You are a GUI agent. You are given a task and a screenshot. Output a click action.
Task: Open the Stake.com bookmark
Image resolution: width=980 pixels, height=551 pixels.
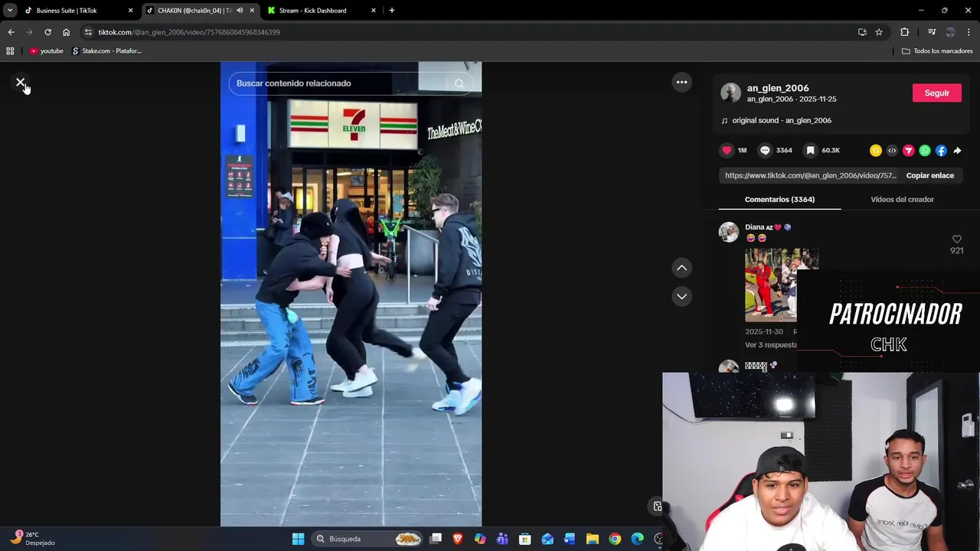(x=106, y=51)
